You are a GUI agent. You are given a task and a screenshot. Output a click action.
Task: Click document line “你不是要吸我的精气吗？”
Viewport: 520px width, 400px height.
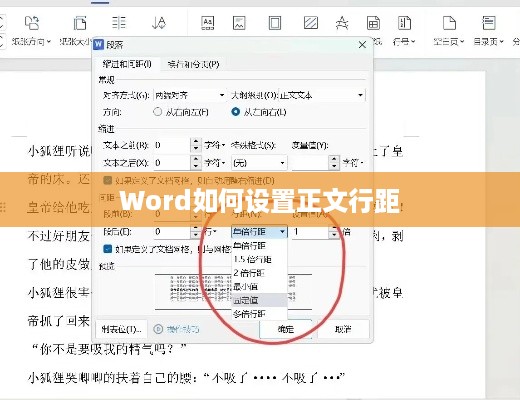108,349
